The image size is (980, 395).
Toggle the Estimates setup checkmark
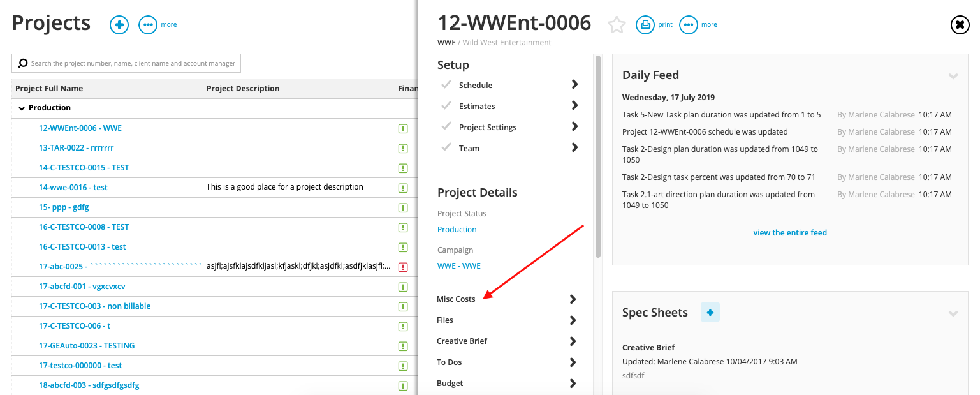(x=446, y=106)
